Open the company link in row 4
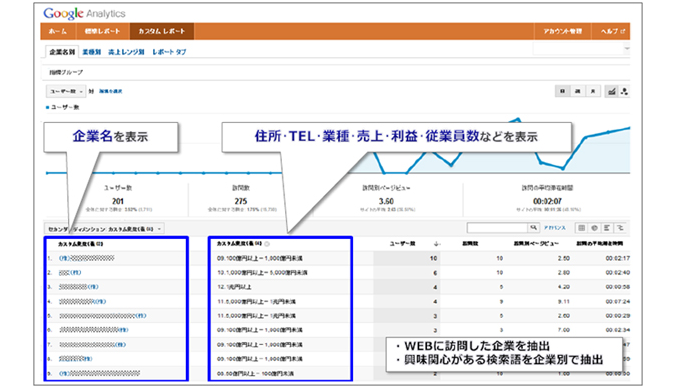Screen dimensions: 680x389 (x=82, y=301)
